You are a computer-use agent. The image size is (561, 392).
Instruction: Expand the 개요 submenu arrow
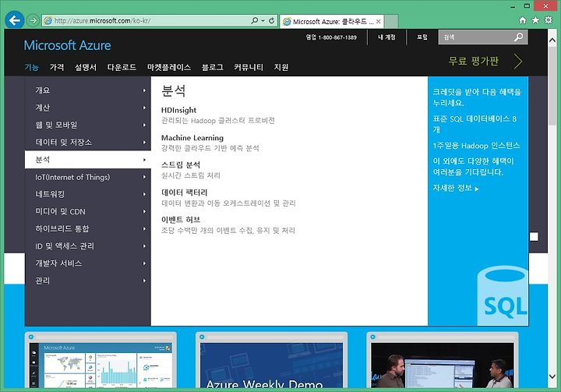pyautogui.click(x=144, y=90)
